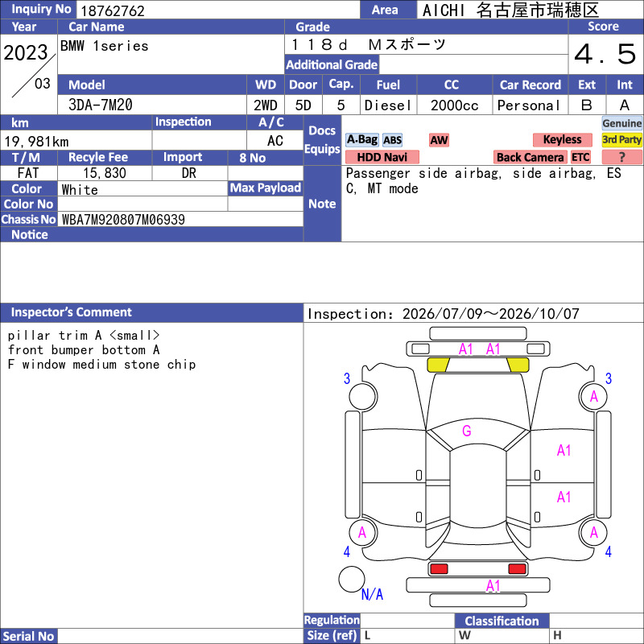
Task: Click the transmission value FAT
Action: (x=28, y=173)
